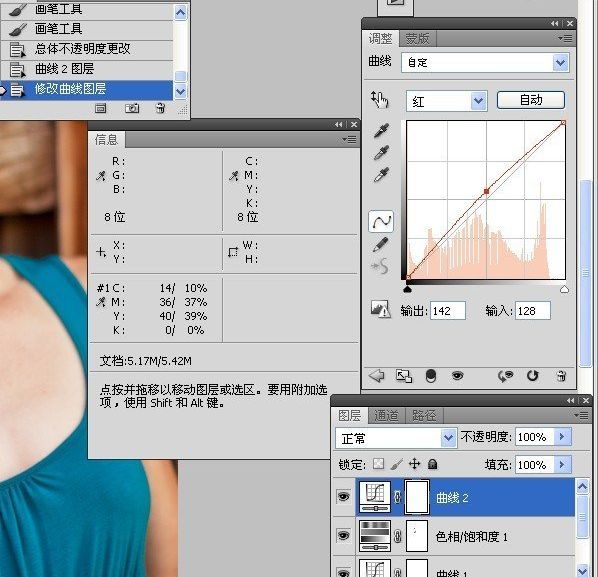Click the view previous state icon
Screen dimensions: 598x577
506,376
